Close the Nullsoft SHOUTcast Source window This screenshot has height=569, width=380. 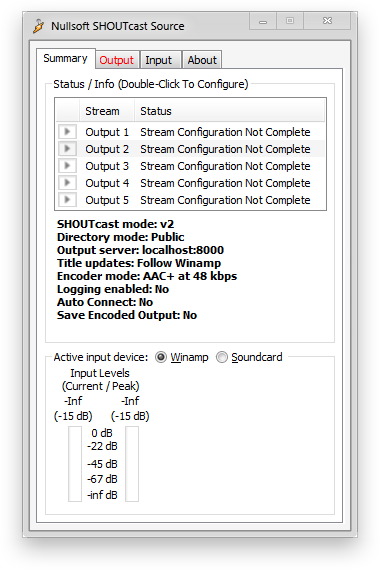(x=327, y=21)
